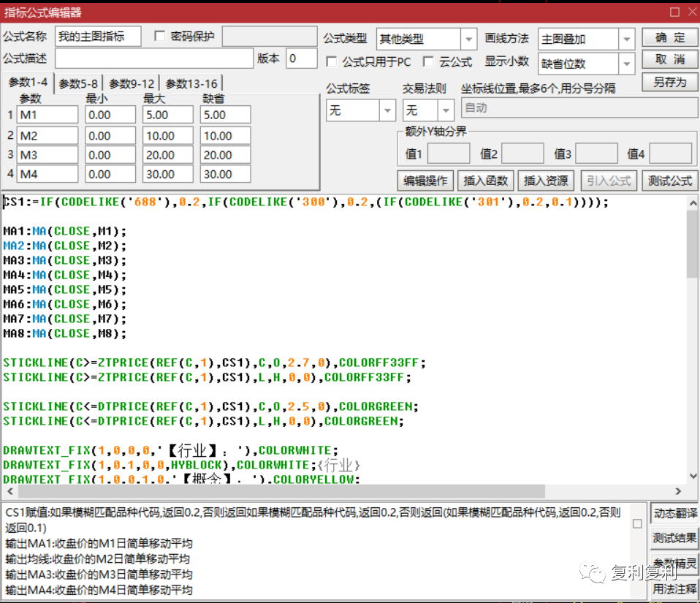The height and width of the screenshot is (603, 700).
Task: Click the 值3 input field
Action: tap(597, 153)
